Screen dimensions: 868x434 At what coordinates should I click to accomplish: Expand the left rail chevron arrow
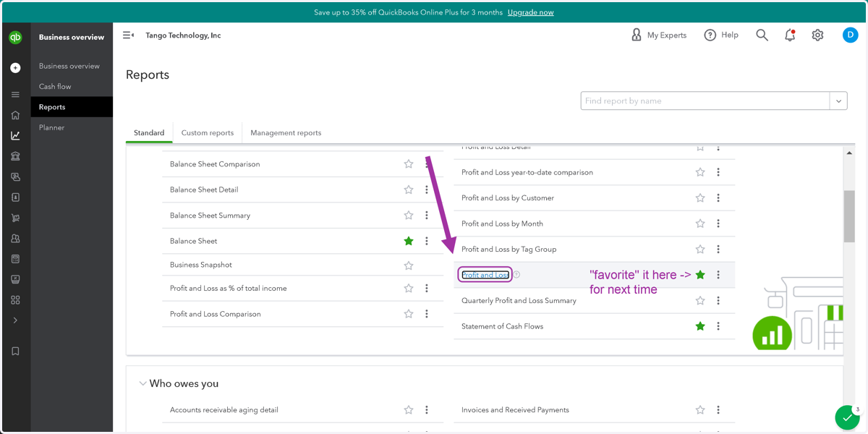(x=15, y=320)
